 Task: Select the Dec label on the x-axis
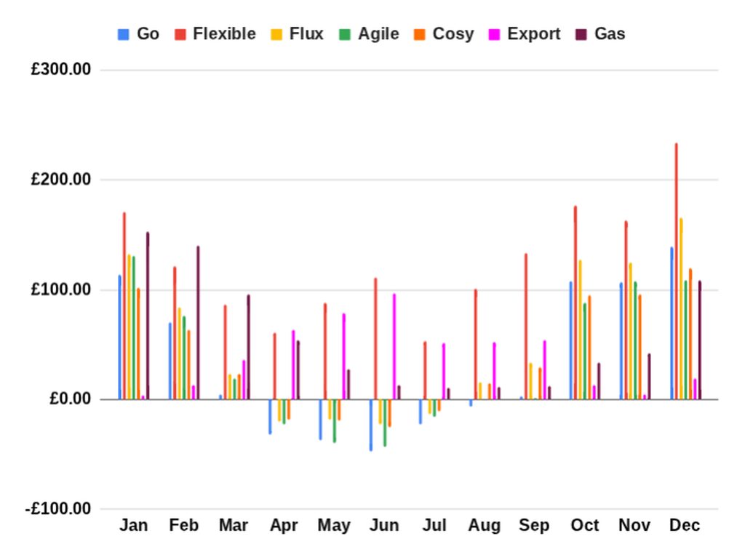tap(685, 526)
